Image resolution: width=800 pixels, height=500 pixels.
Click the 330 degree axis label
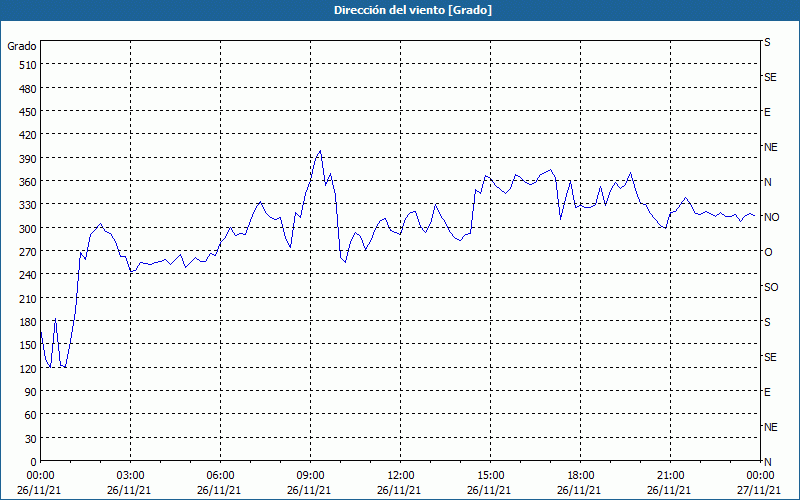28,205
